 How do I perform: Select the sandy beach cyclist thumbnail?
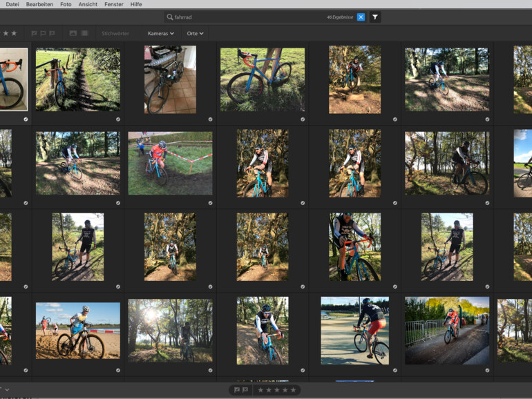pyautogui.click(x=78, y=330)
